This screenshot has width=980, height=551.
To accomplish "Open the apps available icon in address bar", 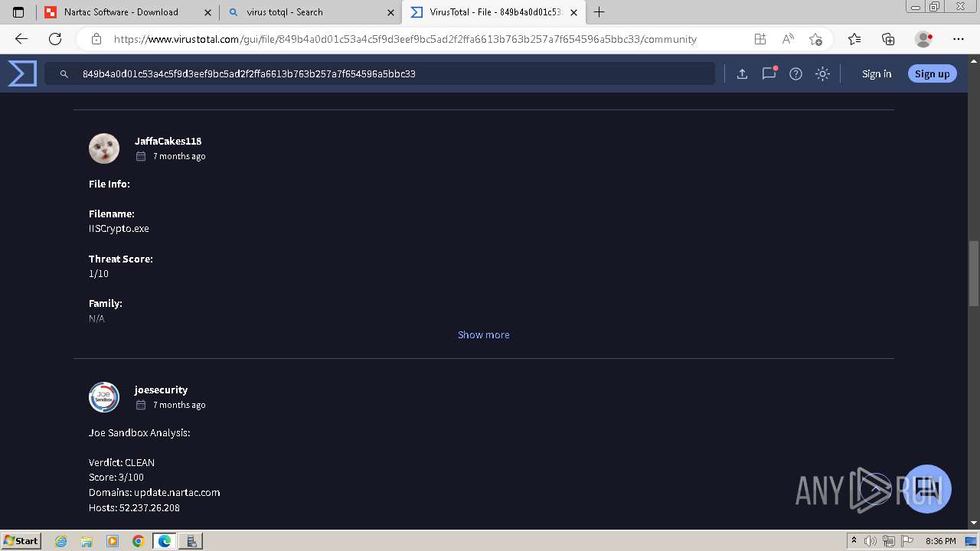I will pos(759,39).
